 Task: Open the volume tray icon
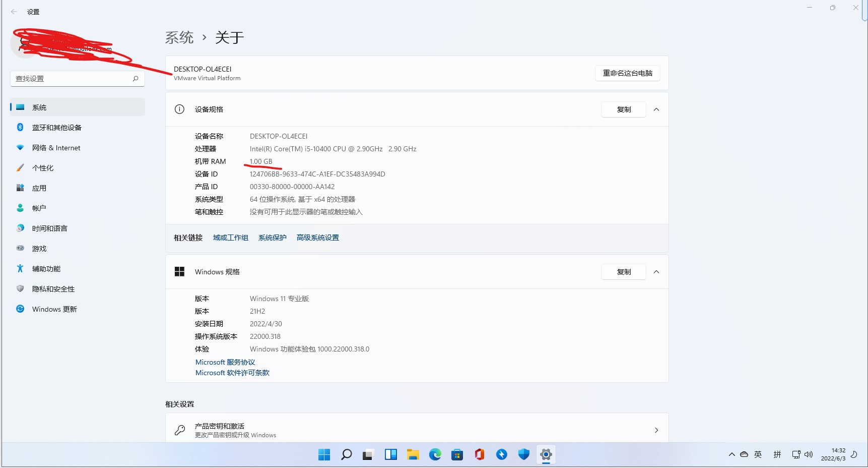click(809, 454)
